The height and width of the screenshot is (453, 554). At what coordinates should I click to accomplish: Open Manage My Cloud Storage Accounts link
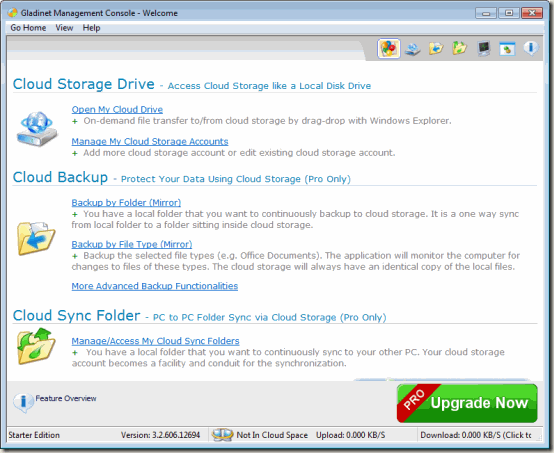150,141
